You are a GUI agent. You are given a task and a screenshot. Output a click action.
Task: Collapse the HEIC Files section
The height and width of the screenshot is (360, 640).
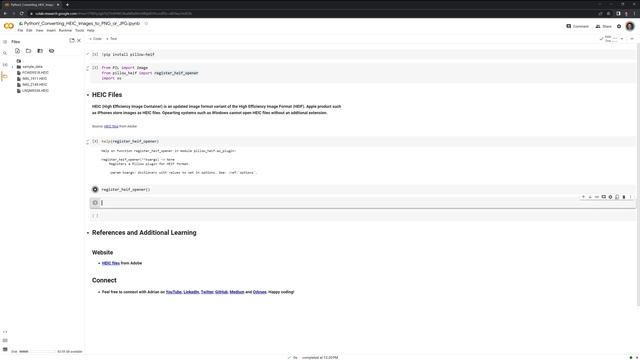click(x=88, y=95)
